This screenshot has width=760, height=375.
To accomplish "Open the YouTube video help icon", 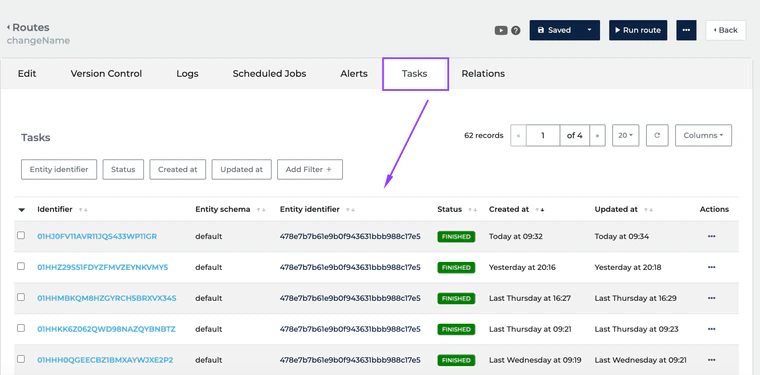I will click(x=501, y=30).
